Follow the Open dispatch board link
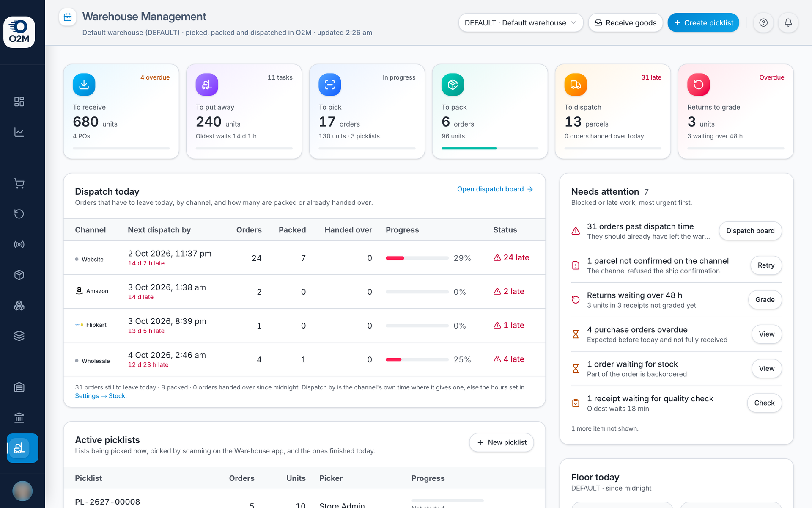This screenshot has width=812, height=508. (x=495, y=189)
